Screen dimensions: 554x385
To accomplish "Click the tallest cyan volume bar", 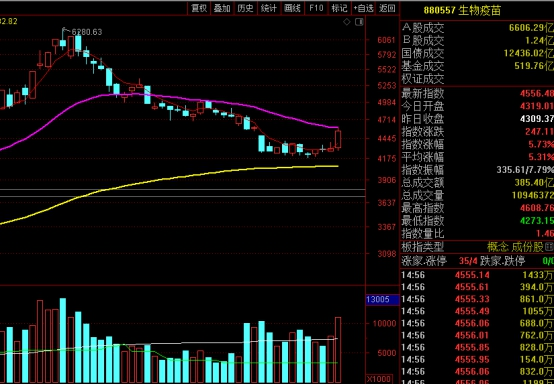I will 63,340.
